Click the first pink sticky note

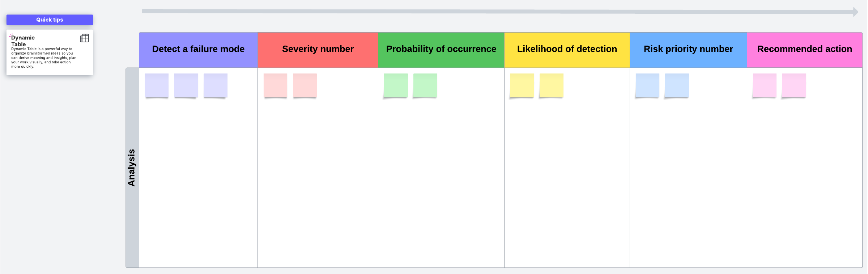[x=765, y=85]
